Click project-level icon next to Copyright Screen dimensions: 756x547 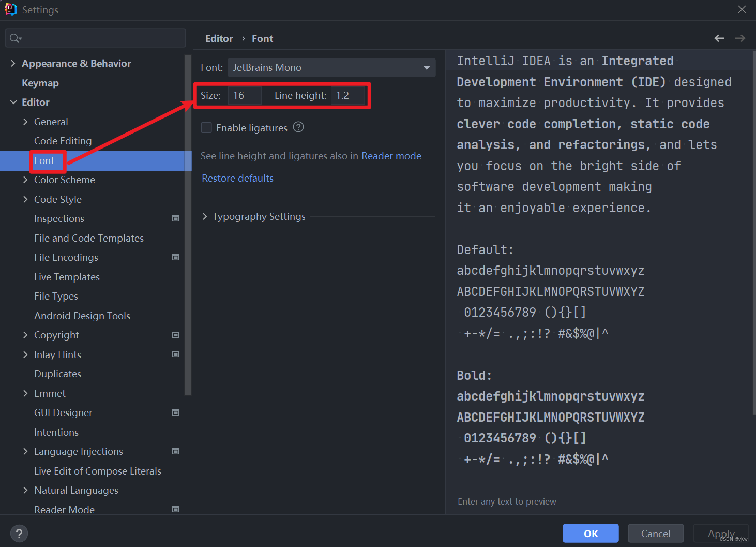176,335
